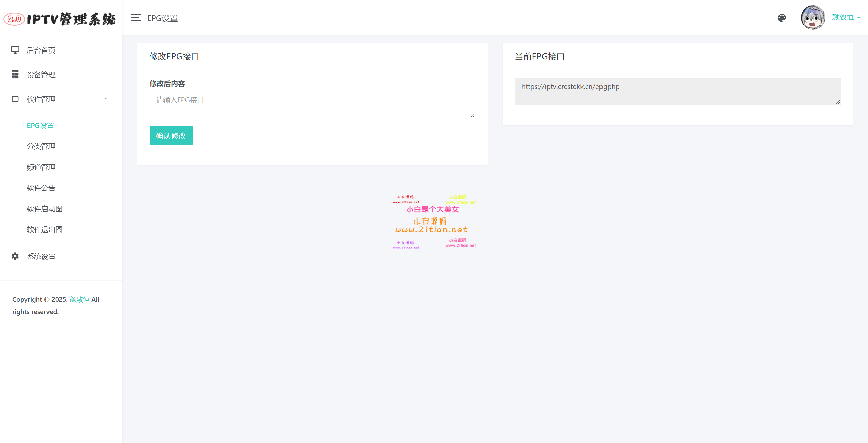Click the gear icon for 系统设置
The height and width of the screenshot is (443, 868).
click(15, 256)
